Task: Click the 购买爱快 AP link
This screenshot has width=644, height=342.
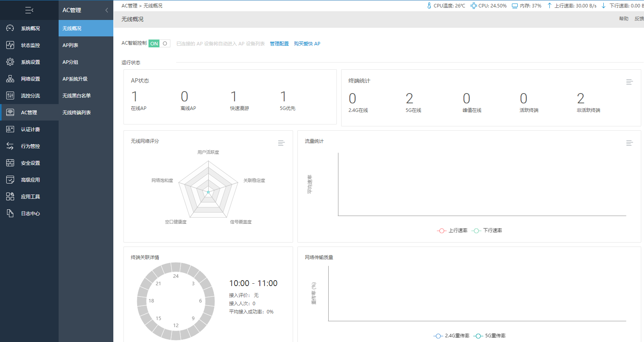Action: [307, 44]
